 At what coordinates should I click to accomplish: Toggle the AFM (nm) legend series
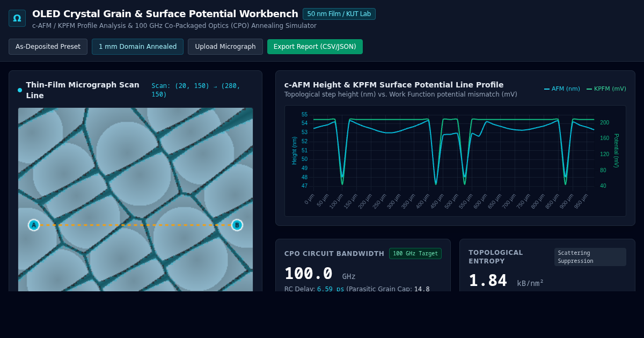coord(562,89)
